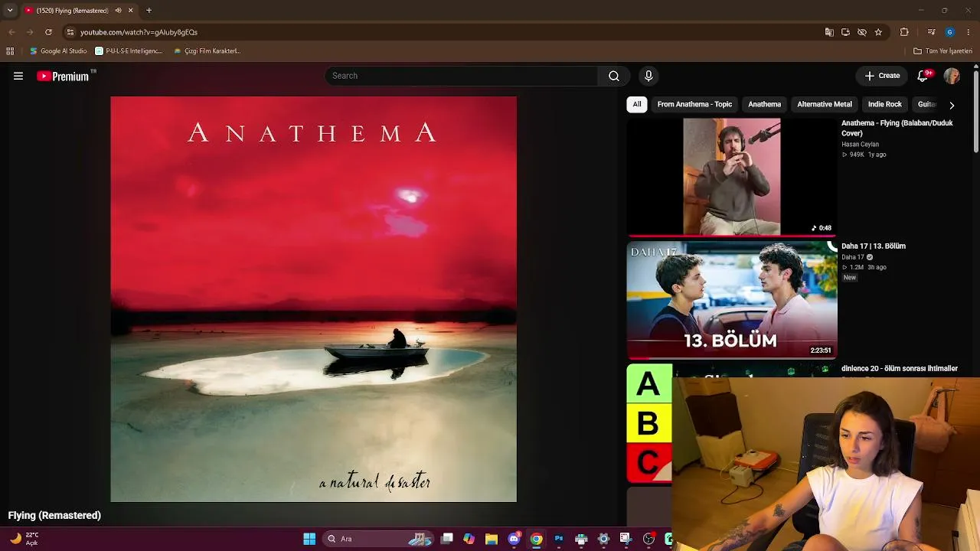This screenshot has height=551, width=980.
Task: Select the Alternative Metal chip
Action: click(825, 104)
